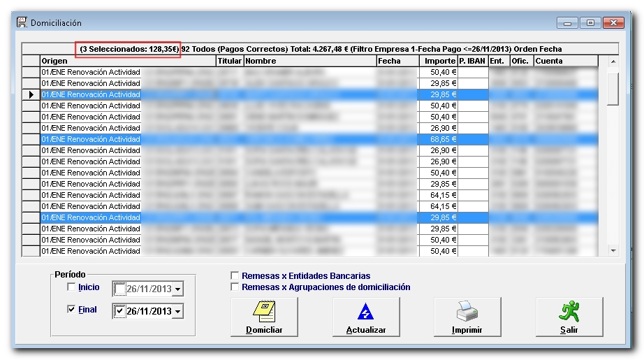644x360 pixels.
Task: Refresh the list with the Actualizar button
Action: coord(366,317)
